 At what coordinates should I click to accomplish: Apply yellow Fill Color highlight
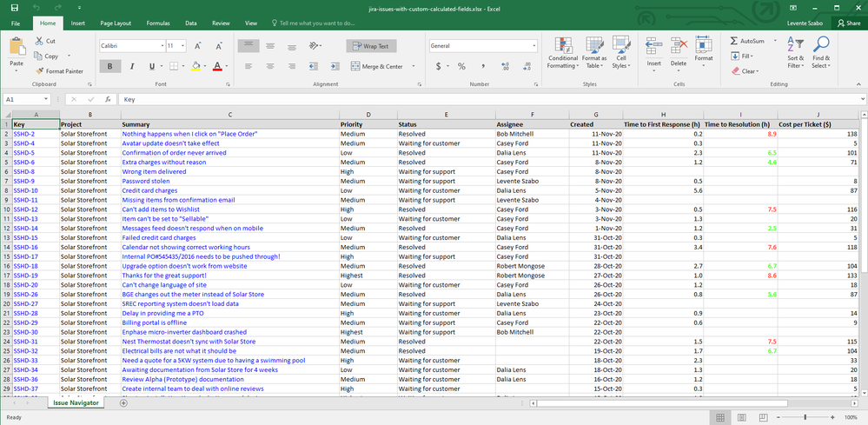tap(195, 66)
